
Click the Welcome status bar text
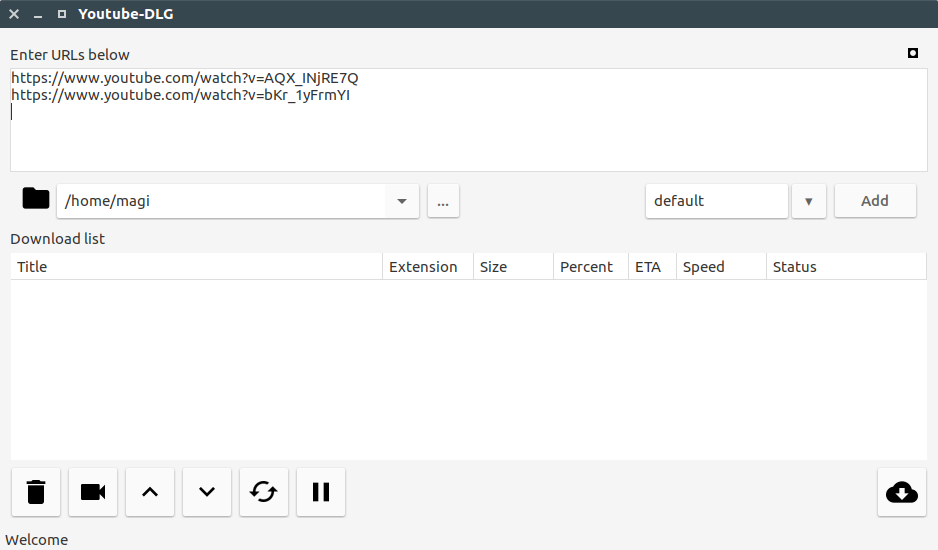36,540
